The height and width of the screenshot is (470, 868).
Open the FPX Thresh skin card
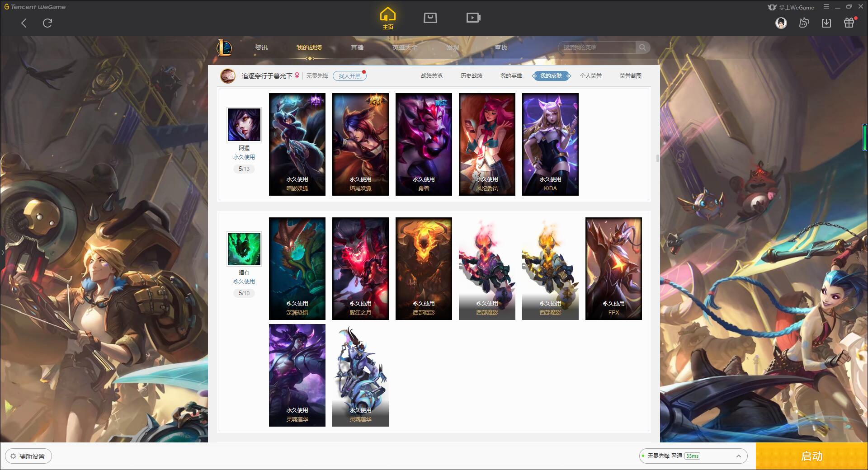coord(613,268)
